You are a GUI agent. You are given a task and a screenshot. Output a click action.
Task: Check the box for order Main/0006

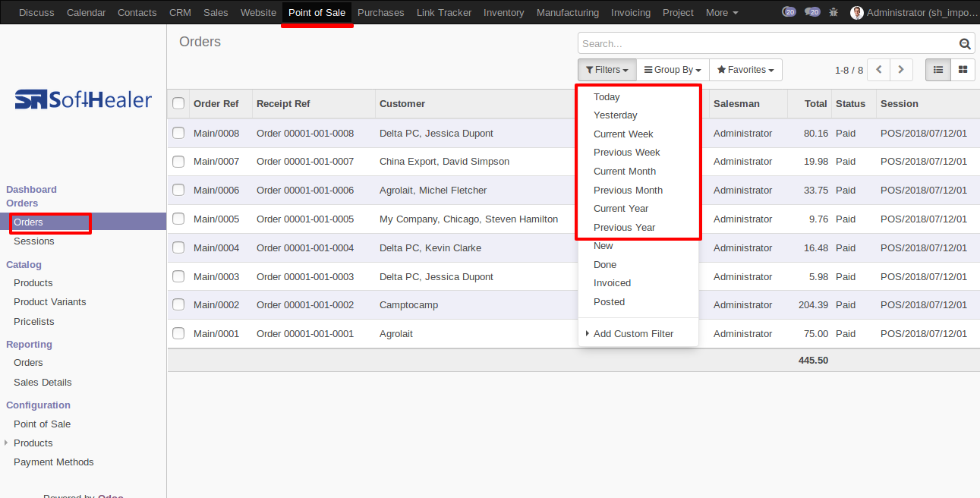(x=178, y=190)
